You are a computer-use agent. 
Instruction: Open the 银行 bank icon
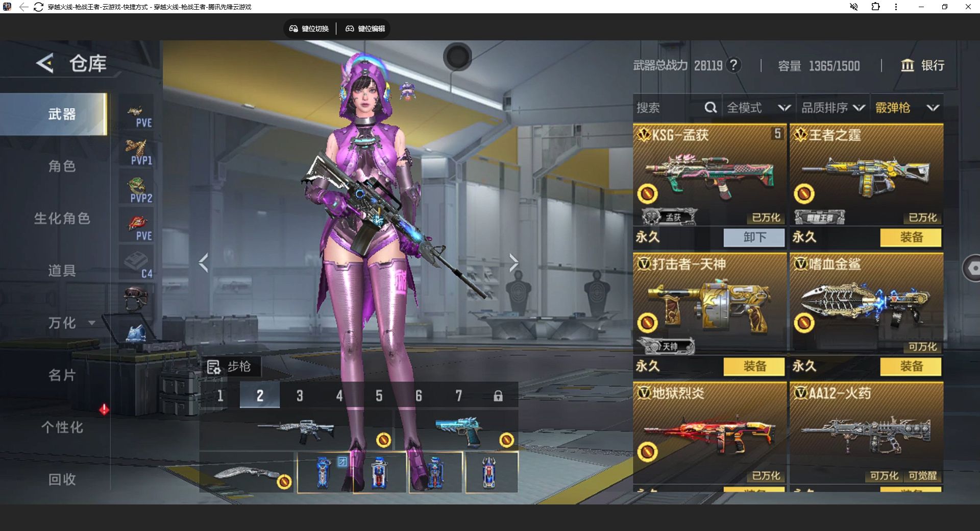coord(908,65)
